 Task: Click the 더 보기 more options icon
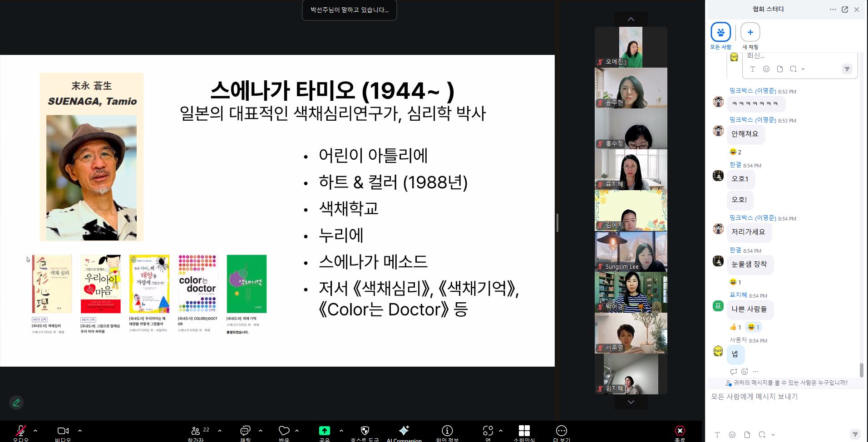[x=561, y=431]
